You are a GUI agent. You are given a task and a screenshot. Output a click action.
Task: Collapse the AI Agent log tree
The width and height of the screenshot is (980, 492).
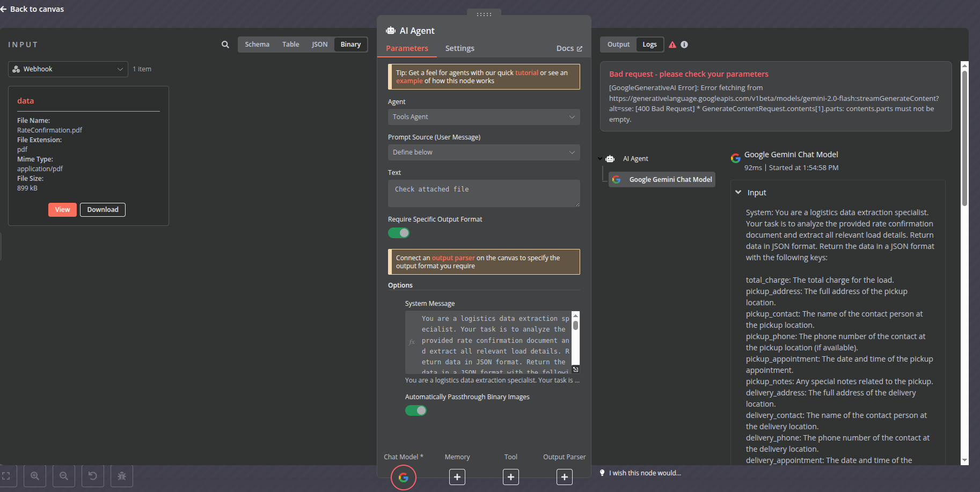pyautogui.click(x=600, y=159)
